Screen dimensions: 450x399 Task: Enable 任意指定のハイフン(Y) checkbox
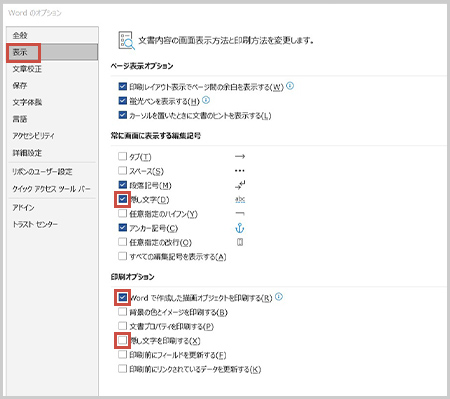point(123,213)
